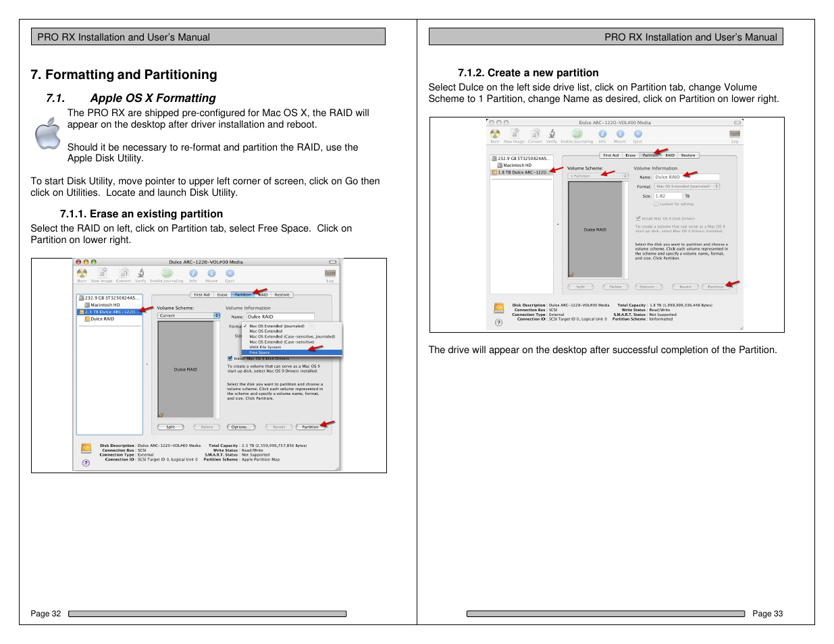This screenshot has width=834, height=644.
Task: Click the Burn icon in page 33 Disk Utility
Action: [495, 134]
